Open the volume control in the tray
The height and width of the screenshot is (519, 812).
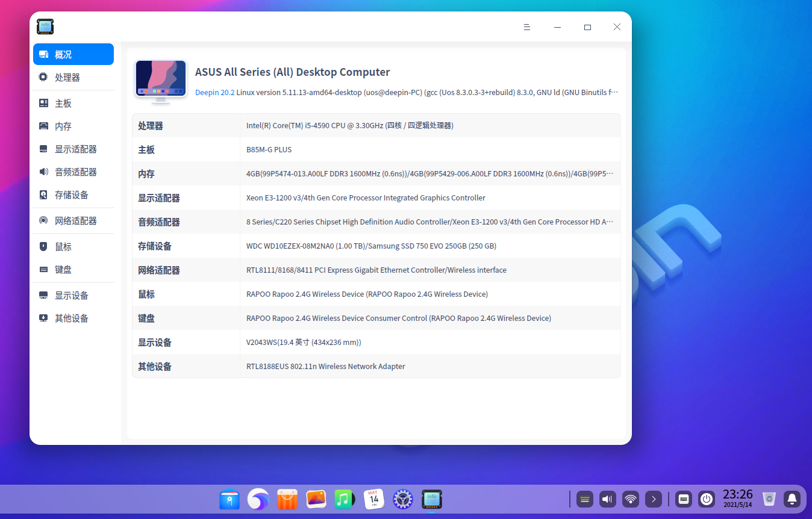608,499
